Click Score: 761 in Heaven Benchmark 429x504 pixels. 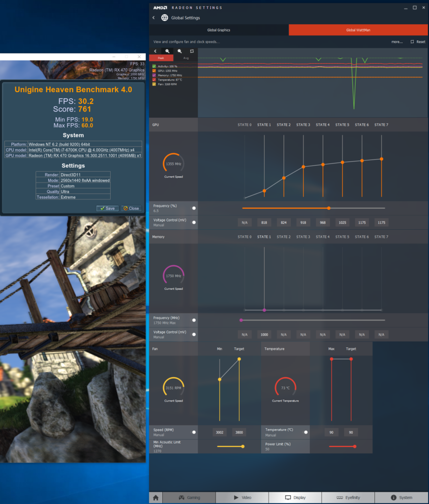73,109
